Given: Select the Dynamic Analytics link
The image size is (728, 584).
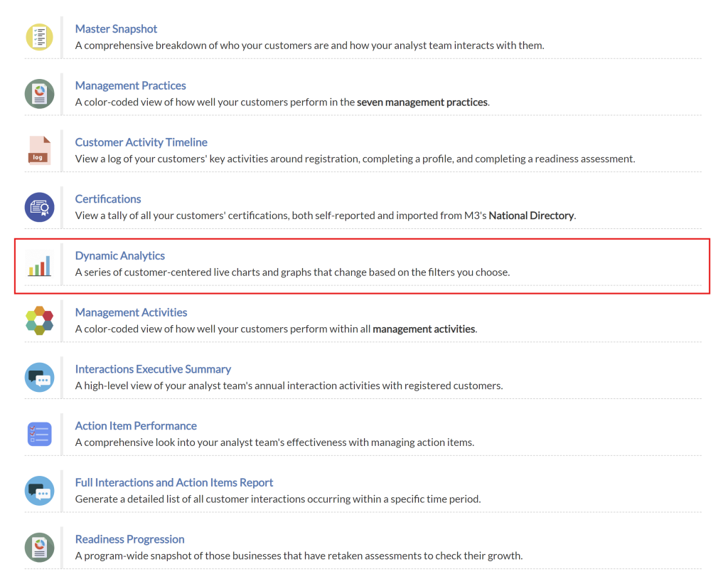Looking at the screenshot, I should pyautogui.click(x=119, y=256).
